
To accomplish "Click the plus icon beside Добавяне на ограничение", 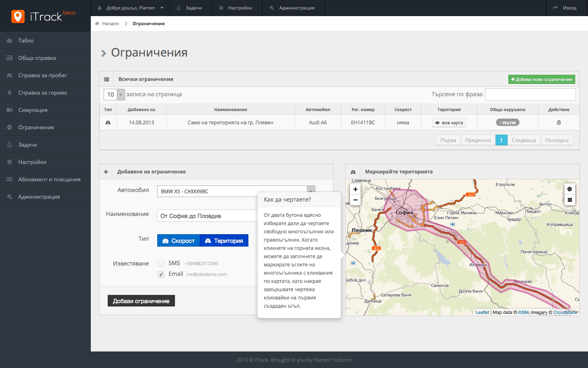I will pyautogui.click(x=106, y=172).
